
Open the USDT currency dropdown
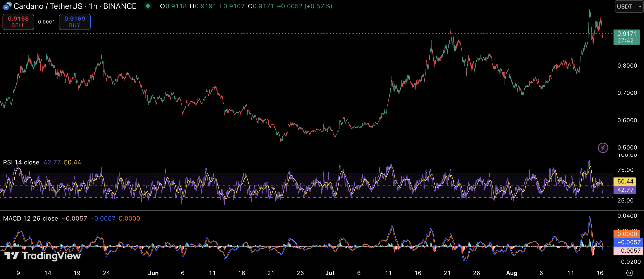(629, 6)
